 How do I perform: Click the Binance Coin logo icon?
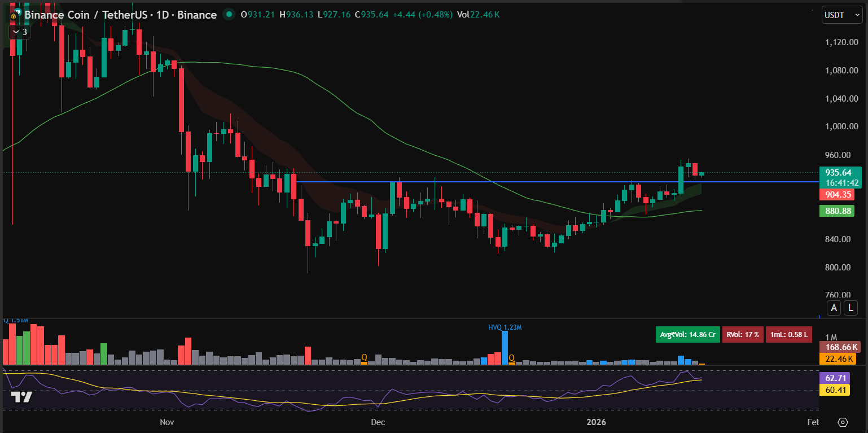click(x=15, y=15)
